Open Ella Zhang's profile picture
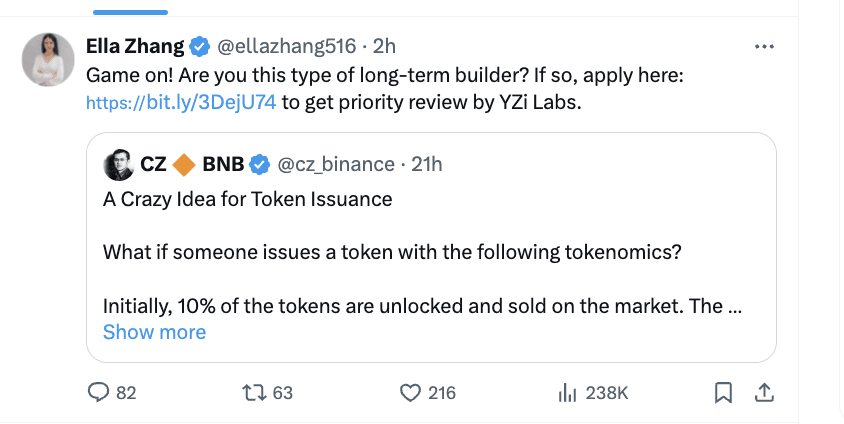This screenshot has height=424, width=844. coord(48,60)
